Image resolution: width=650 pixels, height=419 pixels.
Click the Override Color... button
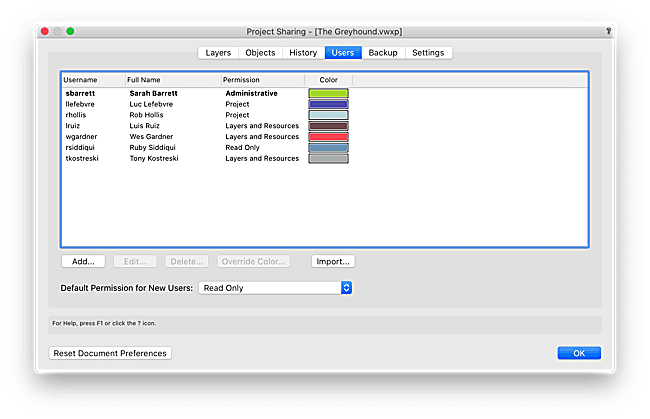(x=253, y=262)
